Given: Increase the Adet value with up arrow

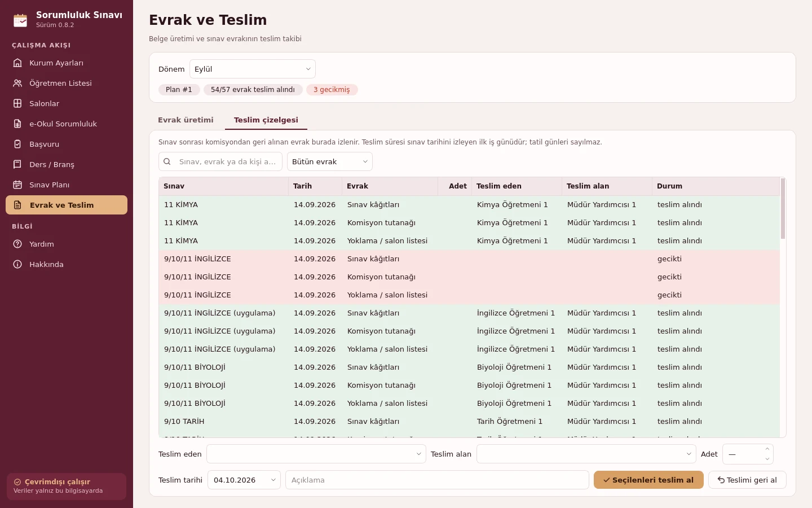Looking at the screenshot, I should click(x=767, y=449).
